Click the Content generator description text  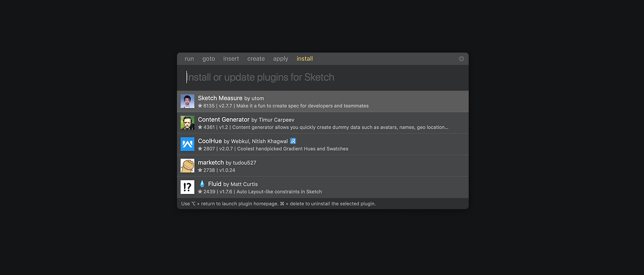[x=340, y=127]
